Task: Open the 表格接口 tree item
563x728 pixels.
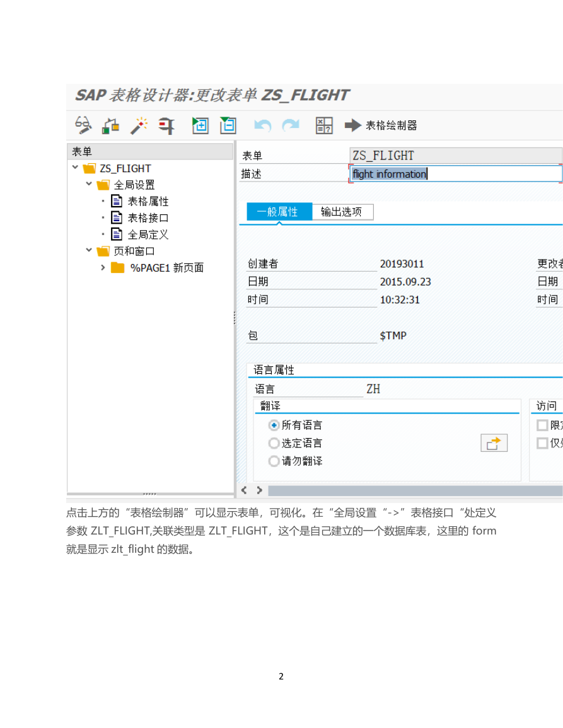Action: coord(148,218)
